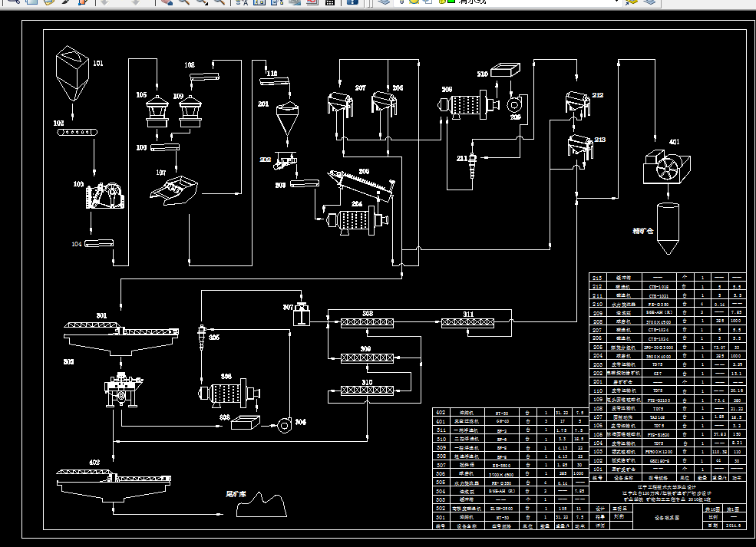Select the cone crusher symbol labeled 109
756x547 pixels.
(x=190, y=111)
